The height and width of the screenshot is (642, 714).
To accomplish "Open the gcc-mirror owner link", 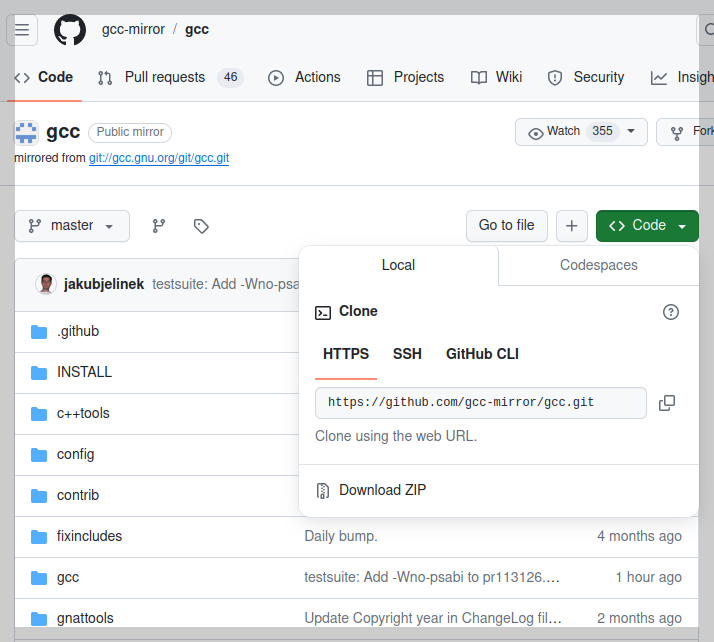I will 133,30.
